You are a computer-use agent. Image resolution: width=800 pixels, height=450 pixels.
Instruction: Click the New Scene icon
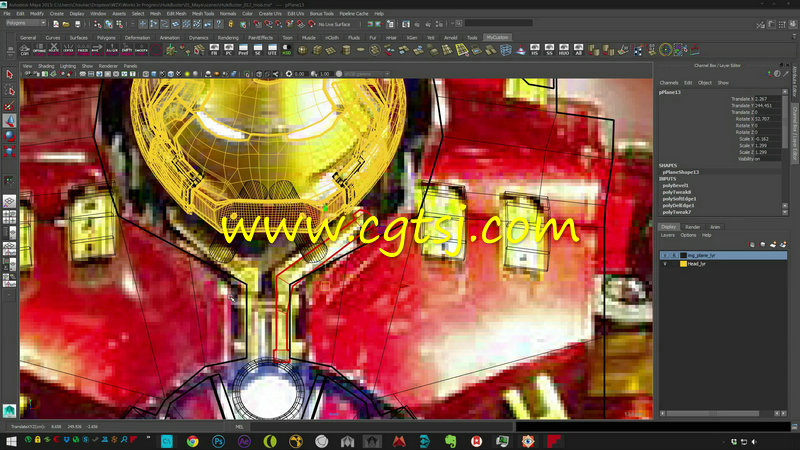point(56,24)
